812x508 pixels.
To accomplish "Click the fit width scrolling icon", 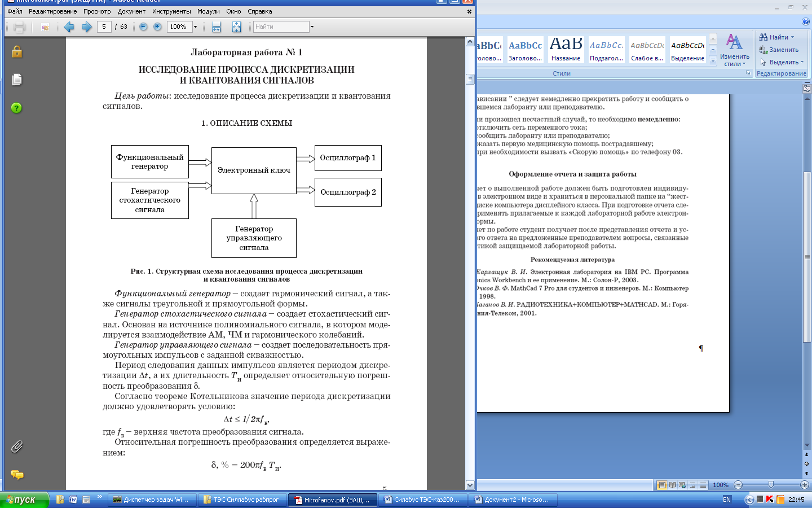I will click(216, 27).
